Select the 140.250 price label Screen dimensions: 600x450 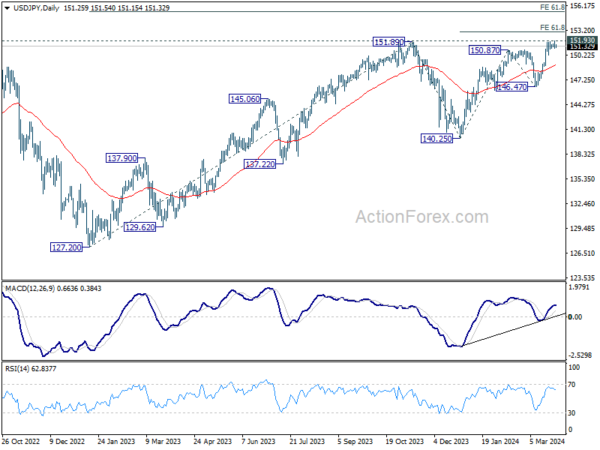437,139
